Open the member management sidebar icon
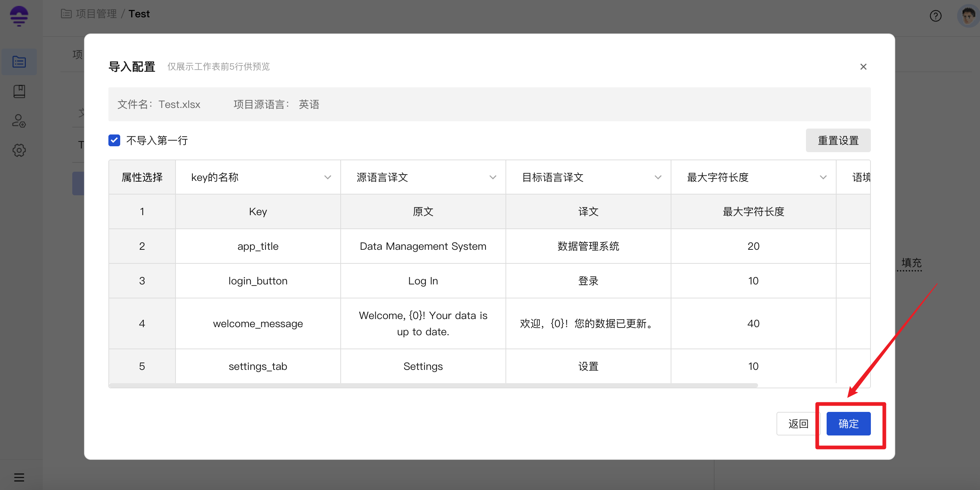Viewport: 980px width, 490px height. (19, 121)
